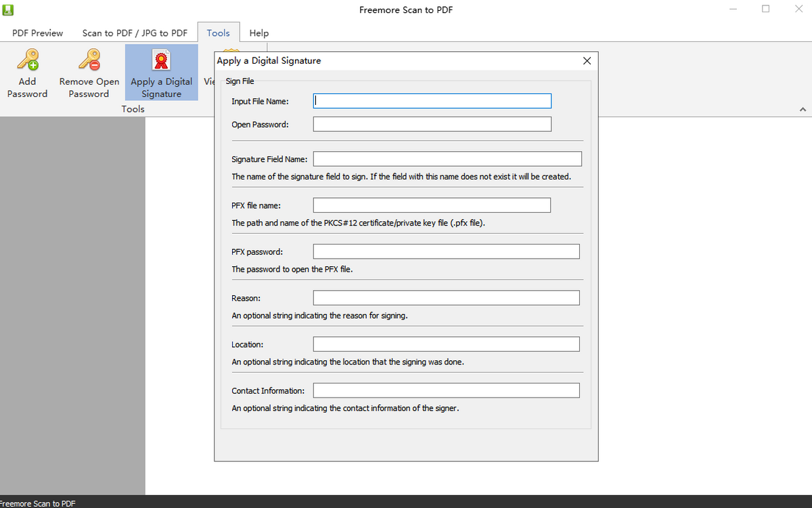Switch to Scan to PDF / JPG to PDF tab
This screenshot has height=508, width=812.
click(x=135, y=33)
